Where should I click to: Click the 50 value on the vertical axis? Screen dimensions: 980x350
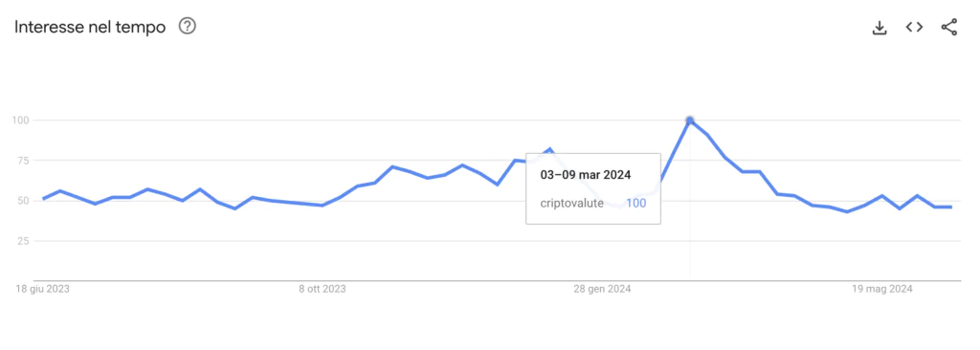[x=25, y=201]
